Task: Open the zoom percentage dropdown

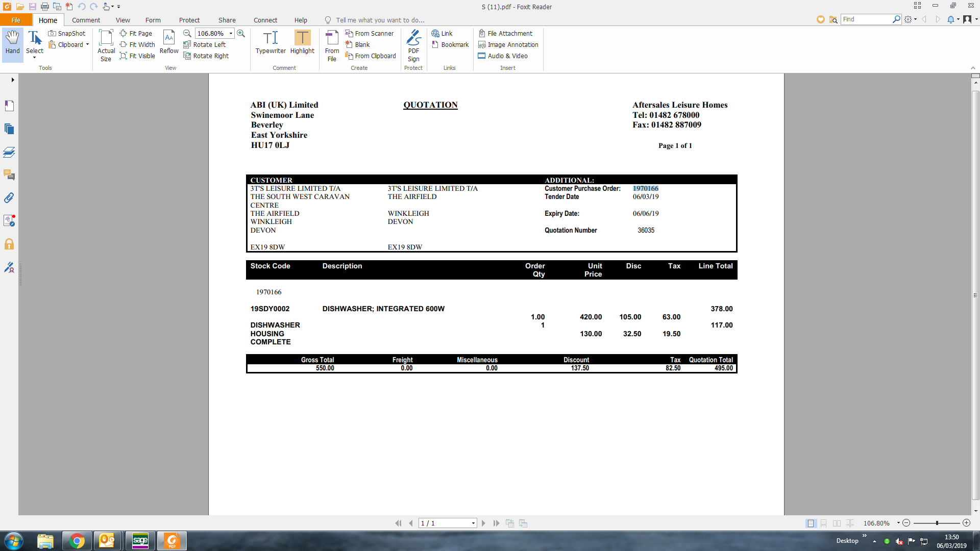Action: coord(231,34)
